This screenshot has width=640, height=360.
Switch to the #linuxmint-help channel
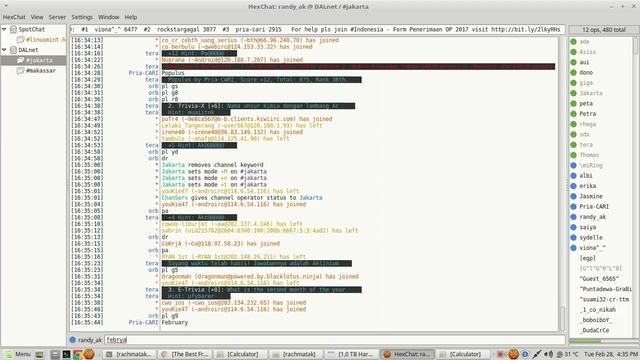[45, 40]
